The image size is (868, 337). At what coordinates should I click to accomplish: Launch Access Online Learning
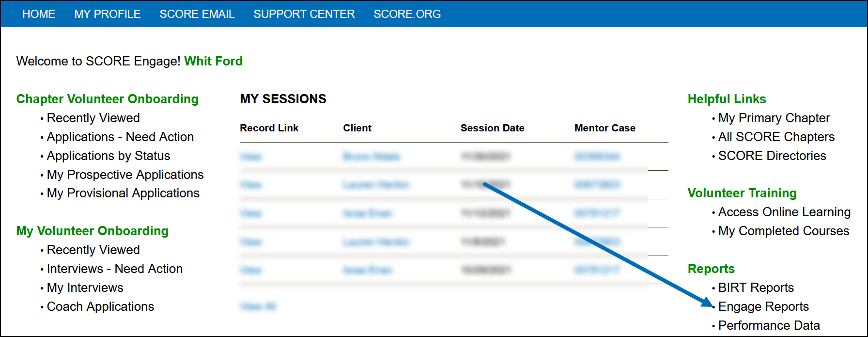coord(784,212)
